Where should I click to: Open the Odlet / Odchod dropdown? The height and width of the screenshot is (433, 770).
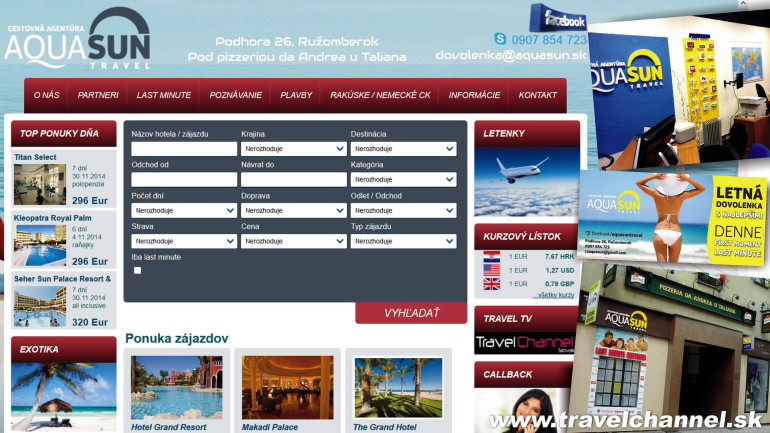pyautogui.click(x=403, y=211)
